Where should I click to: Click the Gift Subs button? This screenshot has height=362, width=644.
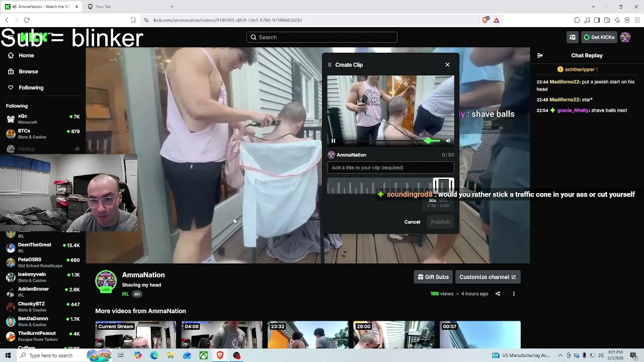(x=433, y=277)
